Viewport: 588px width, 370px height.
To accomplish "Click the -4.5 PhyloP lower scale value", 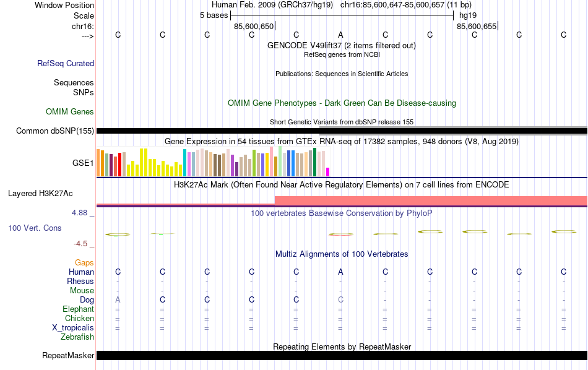I will (x=80, y=244).
